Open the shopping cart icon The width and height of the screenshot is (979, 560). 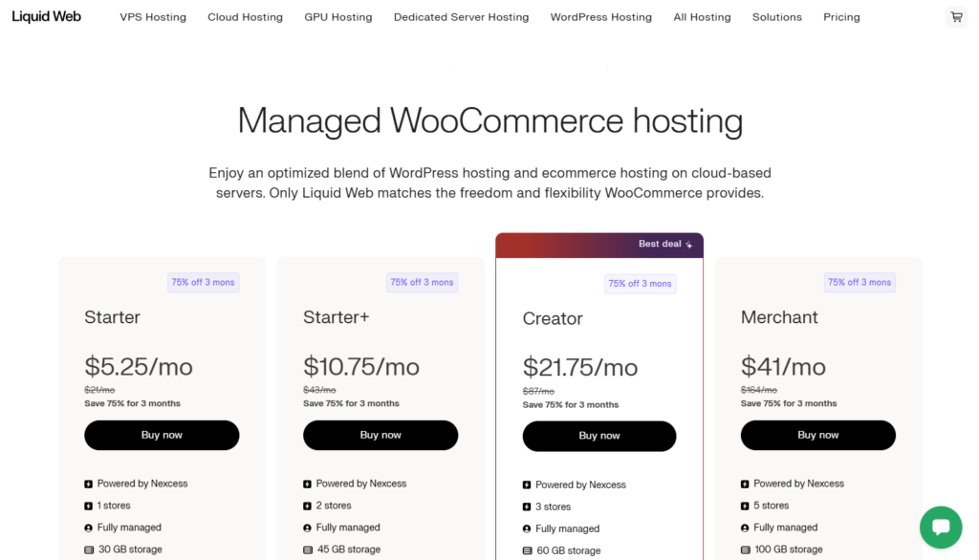(x=955, y=16)
